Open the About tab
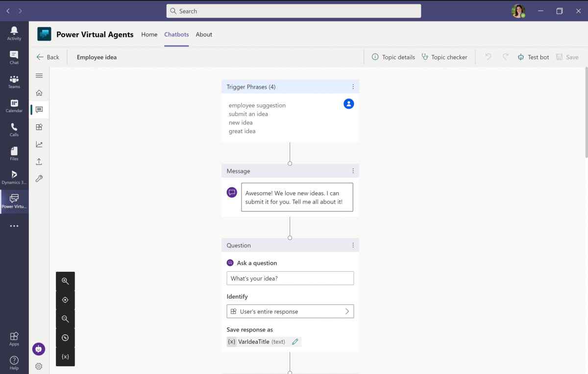The width and height of the screenshot is (588, 374). pyautogui.click(x=204, y=34)
